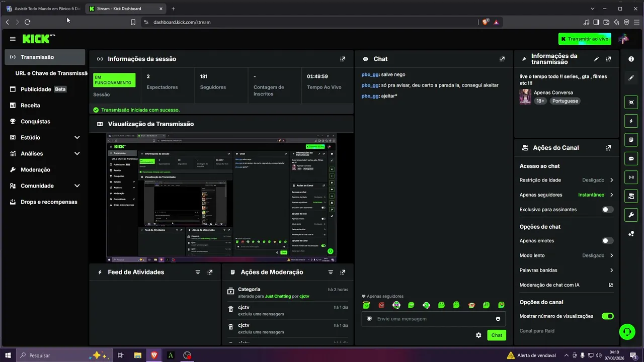This screenshot has width=644, height=362.
Task: Toggle the activity feed lightning icon
Action: click(631, 121)
